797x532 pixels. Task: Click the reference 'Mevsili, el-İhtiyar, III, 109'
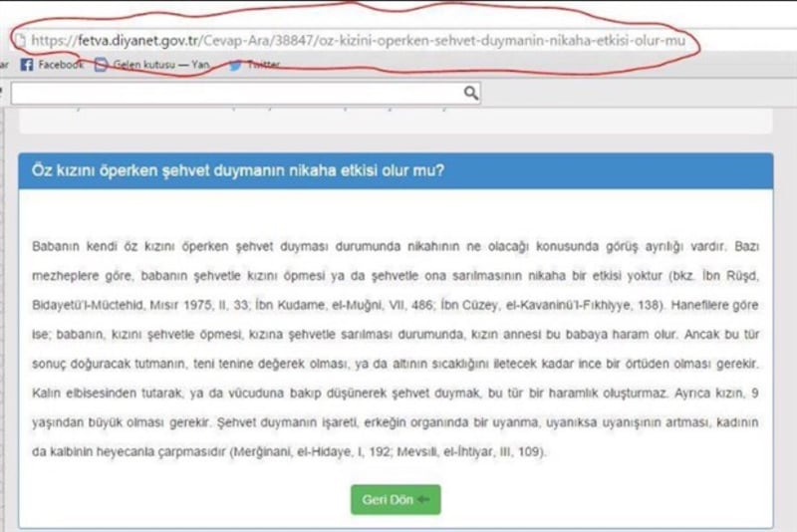point(469,451)
